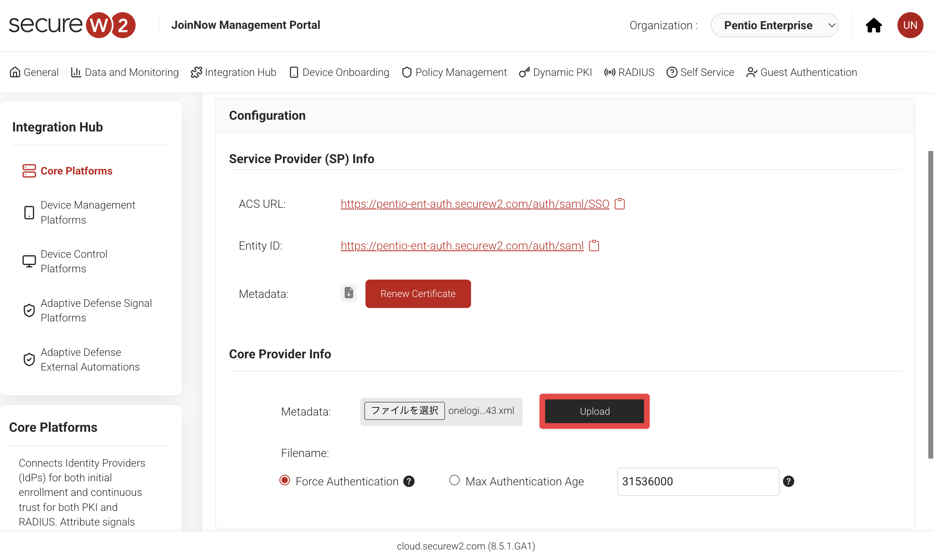934x560 pixels.
Task: Click the Integration Hub sidebar heading
Action: [x=58, y=127]
